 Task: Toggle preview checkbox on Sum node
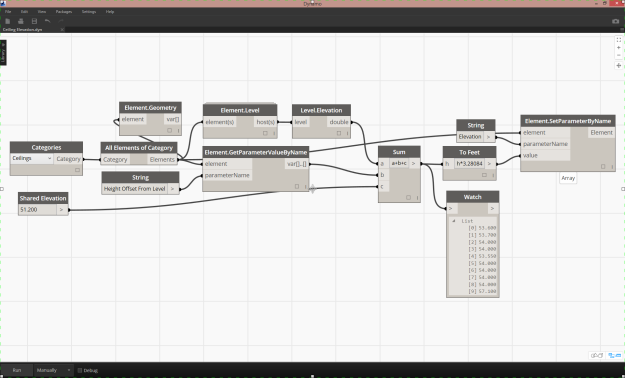(x=409, y=198)
